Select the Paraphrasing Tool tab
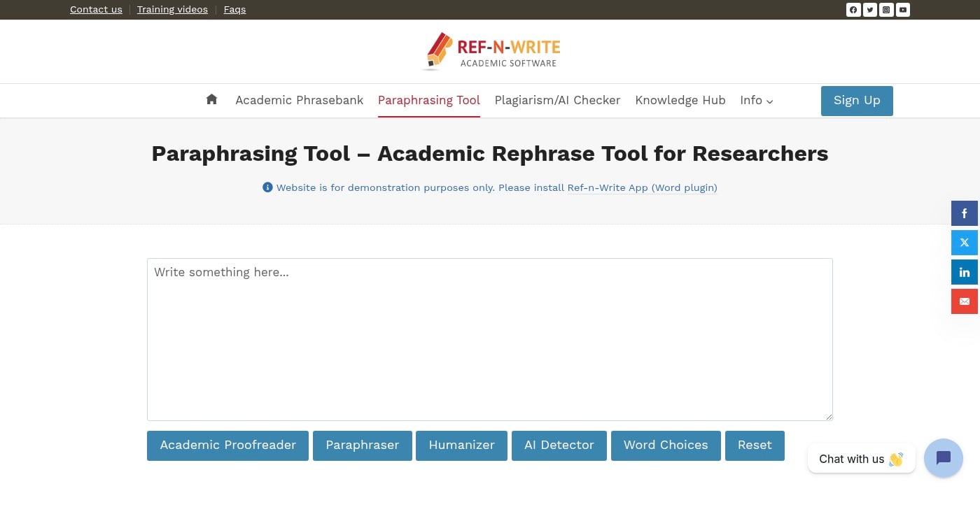The height and width of the screenshot is (514, 980). [429, 100]
